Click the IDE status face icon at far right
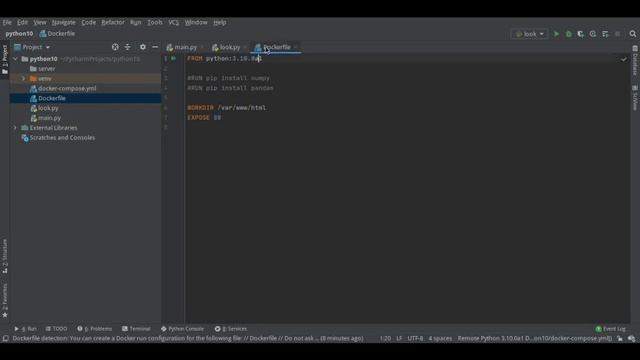640x360 pixels. [632, 338]
